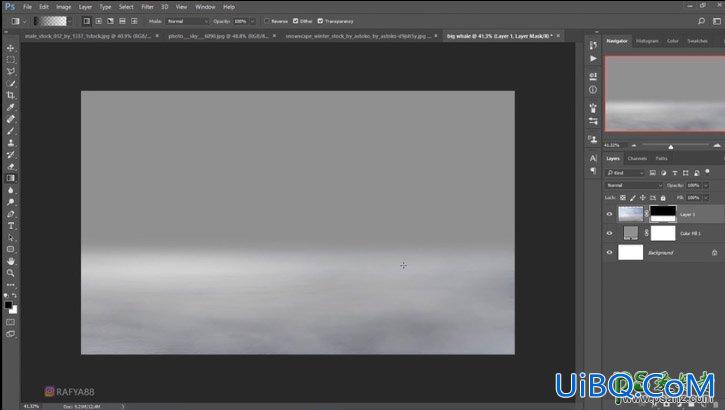Open gradient Mode dropdown in options bar
This screenshot has height=410, width=725.
(188, 21)
